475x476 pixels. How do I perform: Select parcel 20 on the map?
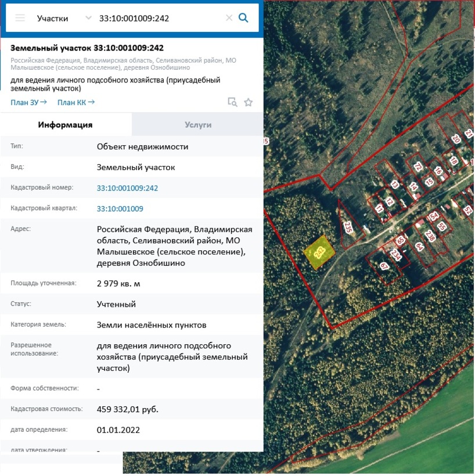pyautogui.click(x=456, y=139)
